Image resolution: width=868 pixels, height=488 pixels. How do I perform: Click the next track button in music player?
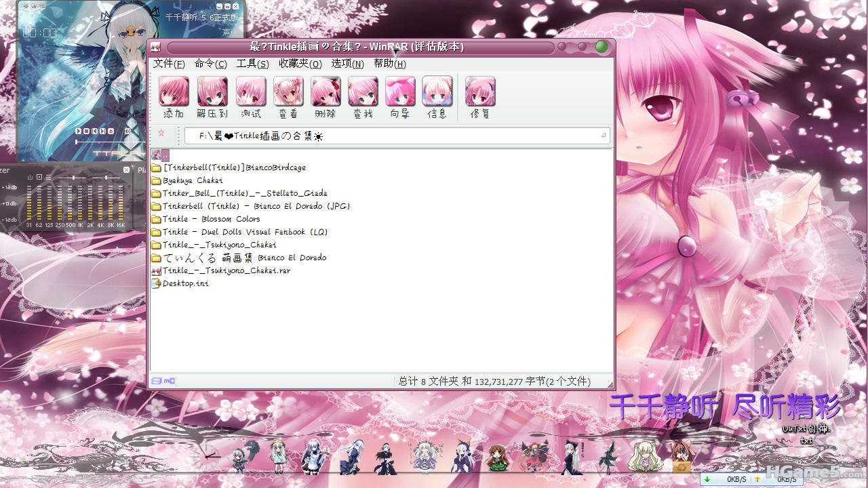tap(103, 131)
